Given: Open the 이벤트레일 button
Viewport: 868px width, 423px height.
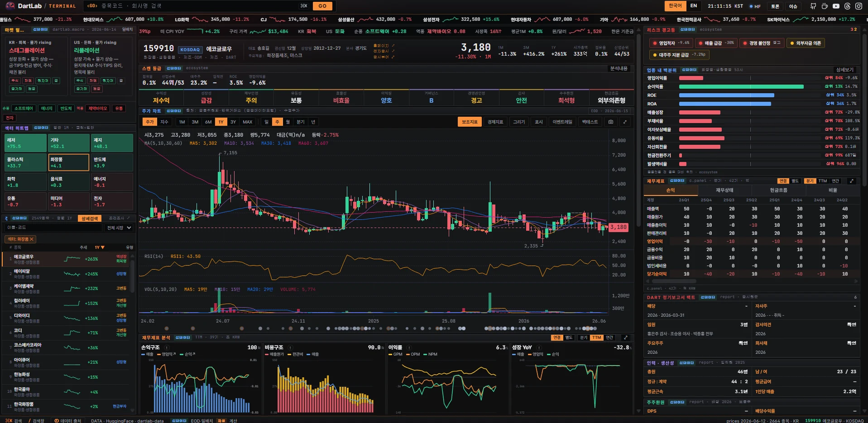Looking at the screenshot, I should click(562, 122).
